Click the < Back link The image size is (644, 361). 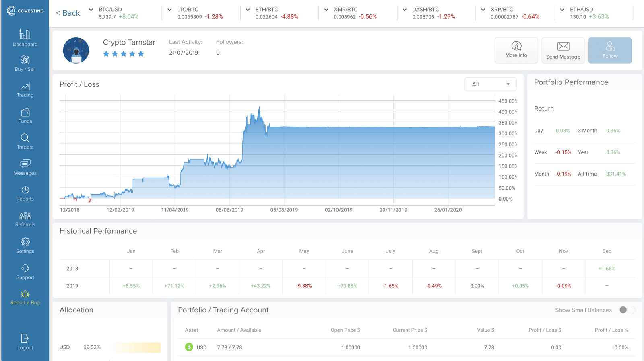pyautogui.click(x=68, y=13)
